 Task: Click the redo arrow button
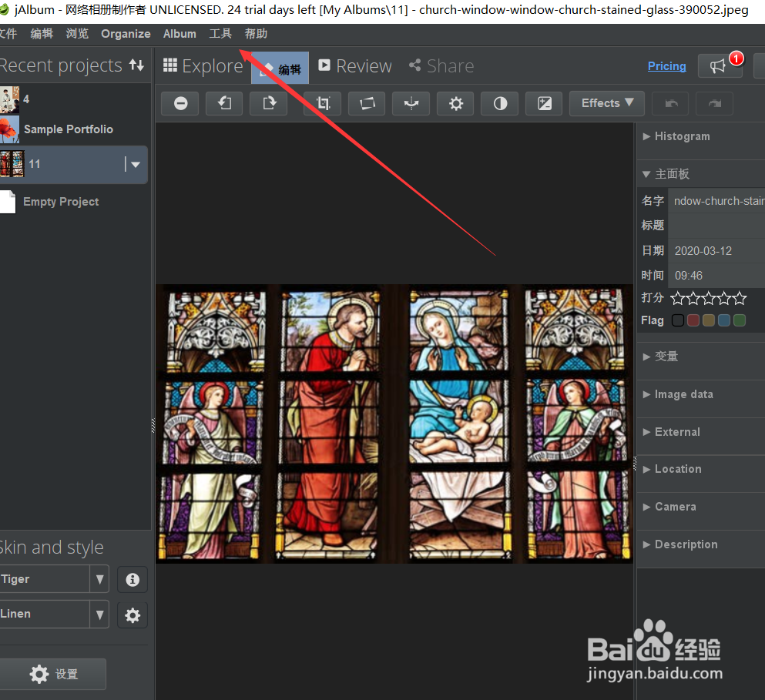[715, 103]
